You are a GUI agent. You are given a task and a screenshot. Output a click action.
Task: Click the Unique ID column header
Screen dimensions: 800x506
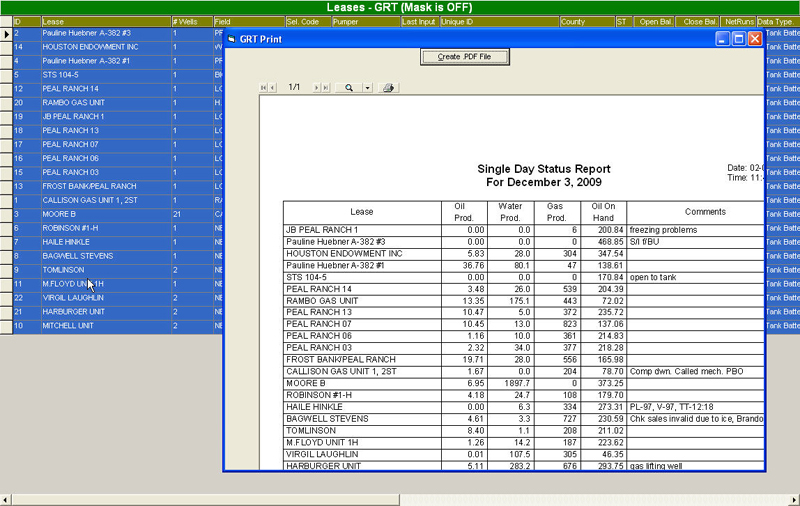click(499, 21)
